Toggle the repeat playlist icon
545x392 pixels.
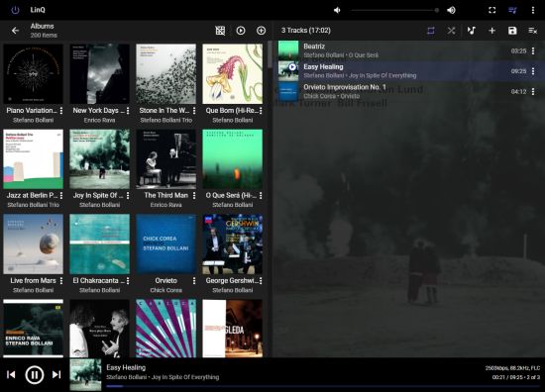[x=431, y=31]
